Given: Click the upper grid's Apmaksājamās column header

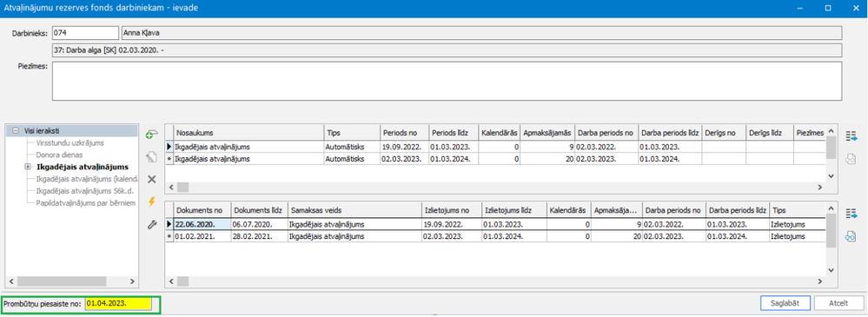Looking at the screenshot, I should (x=547, y=133).
